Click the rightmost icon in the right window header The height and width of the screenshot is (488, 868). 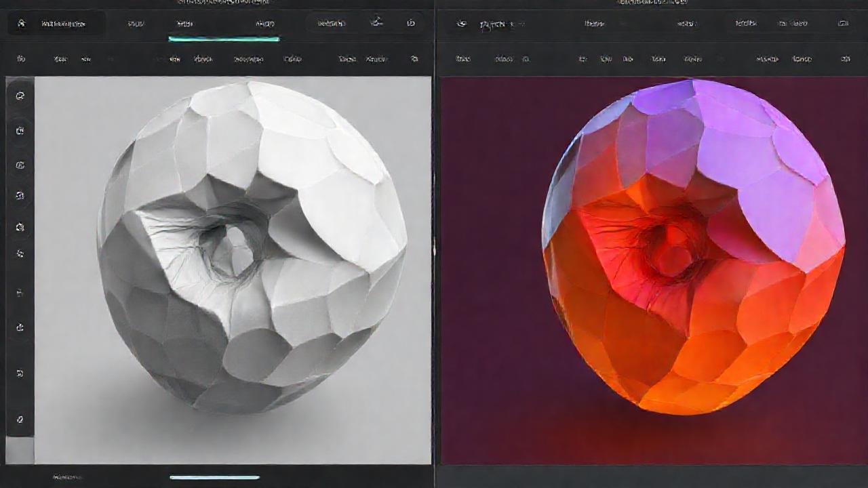point(843,23)
